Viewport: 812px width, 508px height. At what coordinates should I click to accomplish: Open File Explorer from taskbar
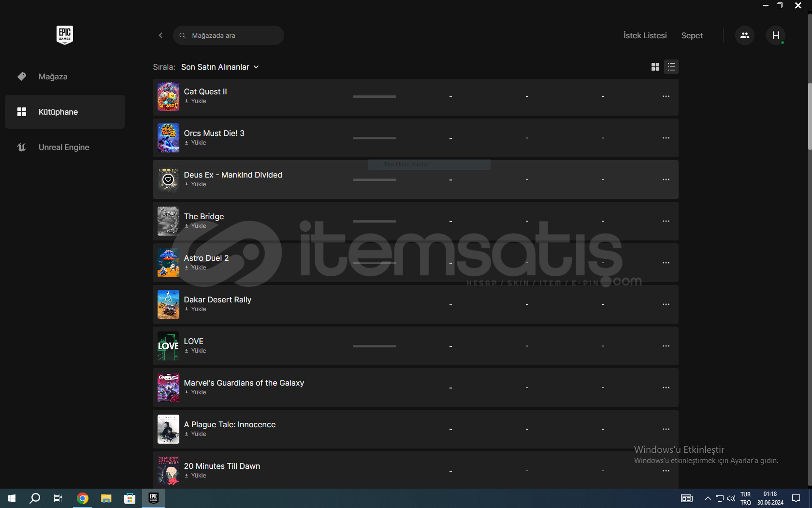(x=106, y=498)
